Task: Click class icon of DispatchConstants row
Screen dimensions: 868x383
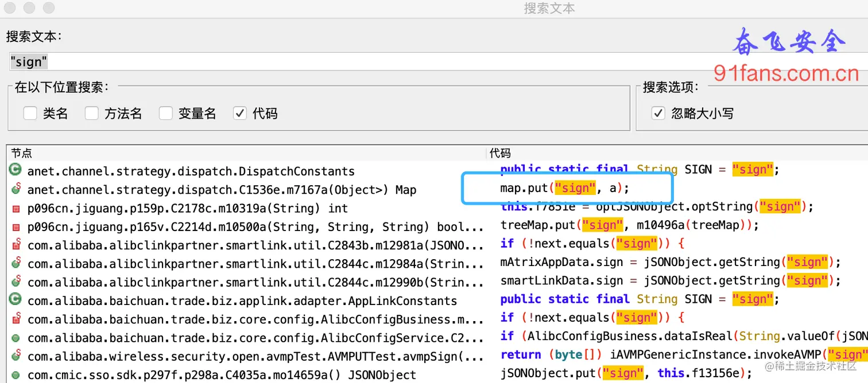Action: click(15, 170)
